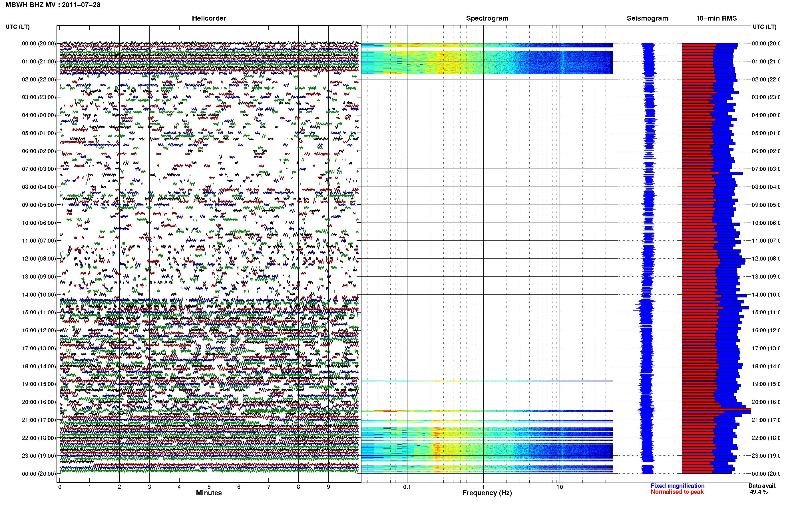This screenshot has height=508, width=812.
Task: Click the Data avail. label
Action: click(762, 486)
